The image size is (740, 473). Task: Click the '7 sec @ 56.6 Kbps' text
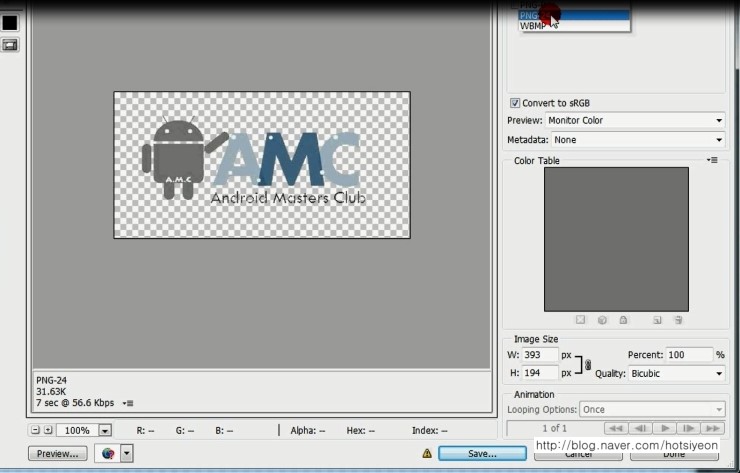pyautogui.click(x=75, y=403)
